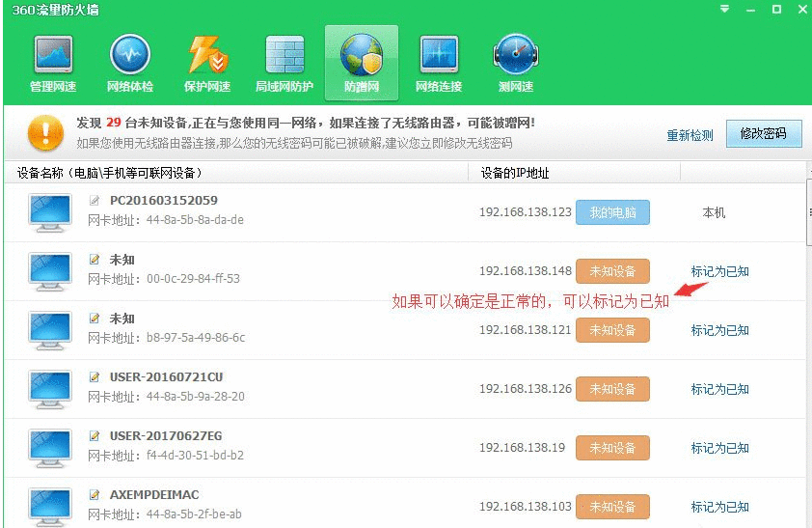This screenshot has height=528, width=812.
Task: Edit name icon for device 192.168.138.148
Action: (95, 259)
